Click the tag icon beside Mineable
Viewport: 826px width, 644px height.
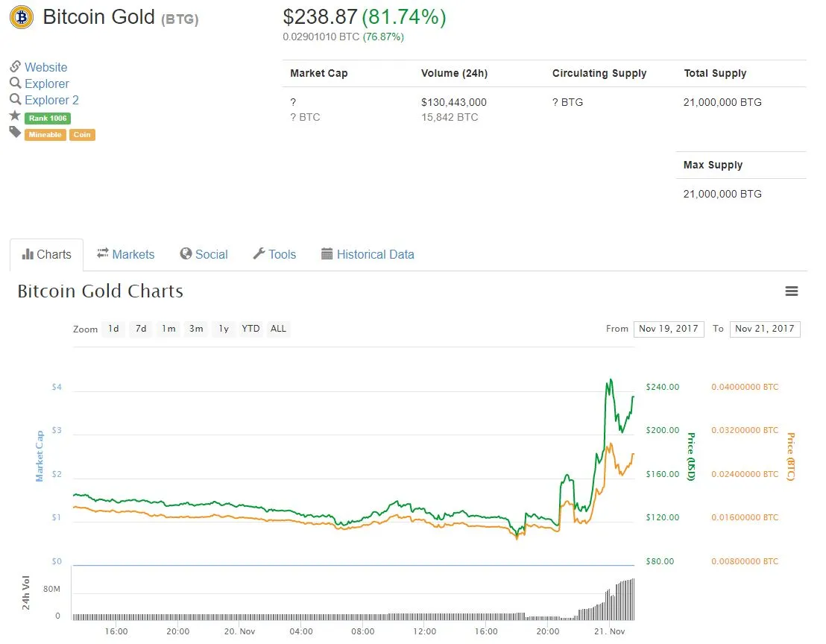[x=15, y=132]
